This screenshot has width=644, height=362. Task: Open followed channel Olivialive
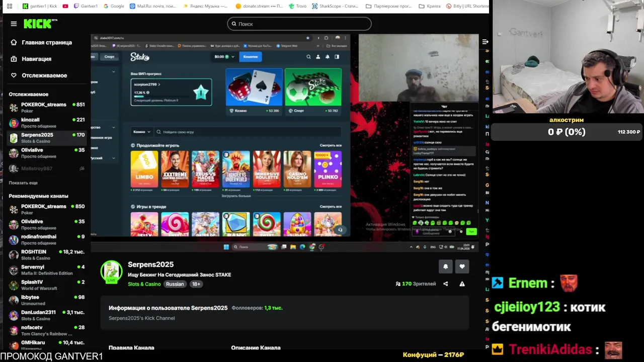coord(46,153)
